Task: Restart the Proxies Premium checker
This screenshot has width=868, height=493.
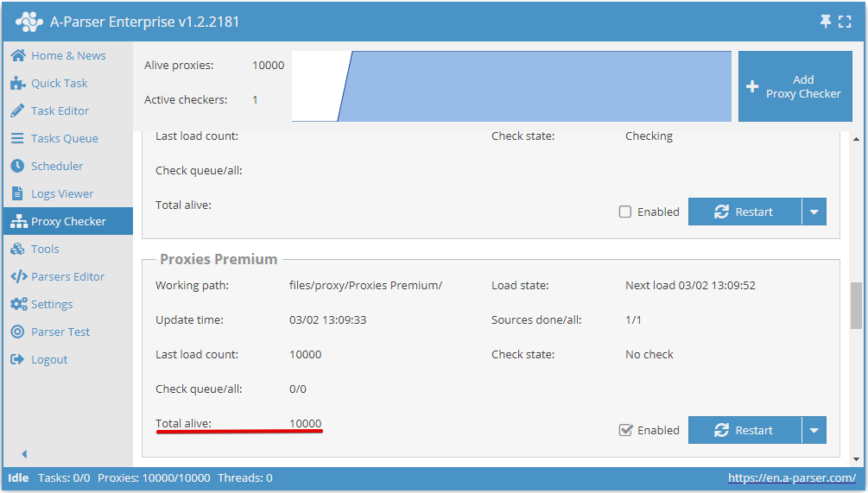Action: [744, 431]
